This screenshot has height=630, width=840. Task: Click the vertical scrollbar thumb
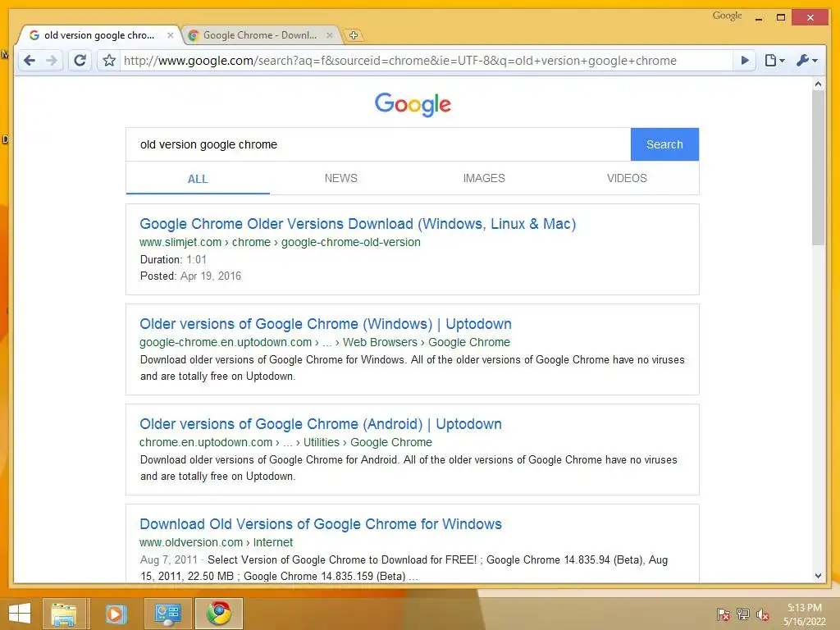tap(818, 167)
